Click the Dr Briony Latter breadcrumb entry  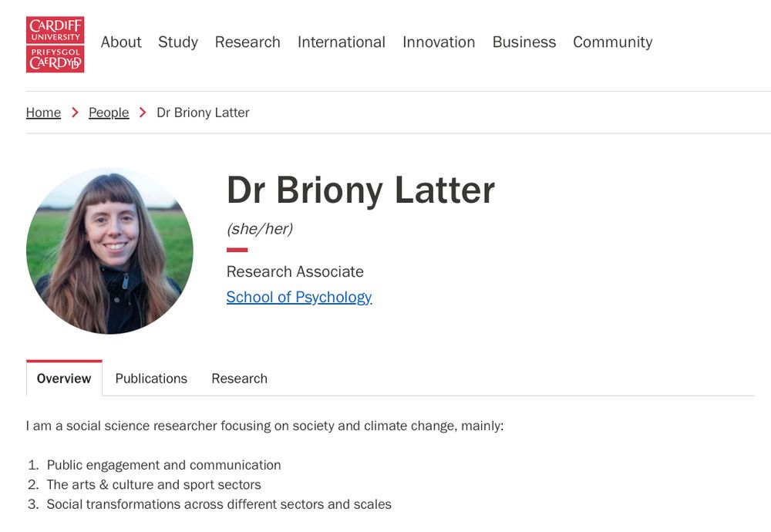coord(203,113)
